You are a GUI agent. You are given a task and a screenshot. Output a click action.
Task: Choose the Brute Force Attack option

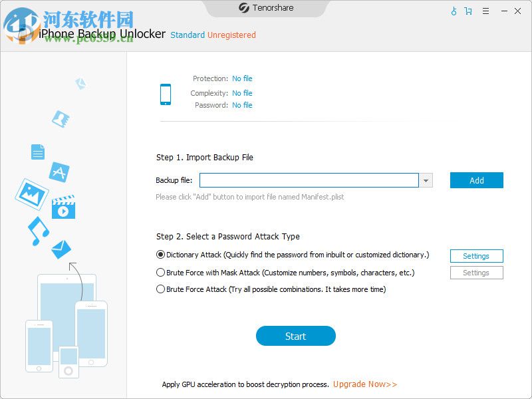(160, 289)
